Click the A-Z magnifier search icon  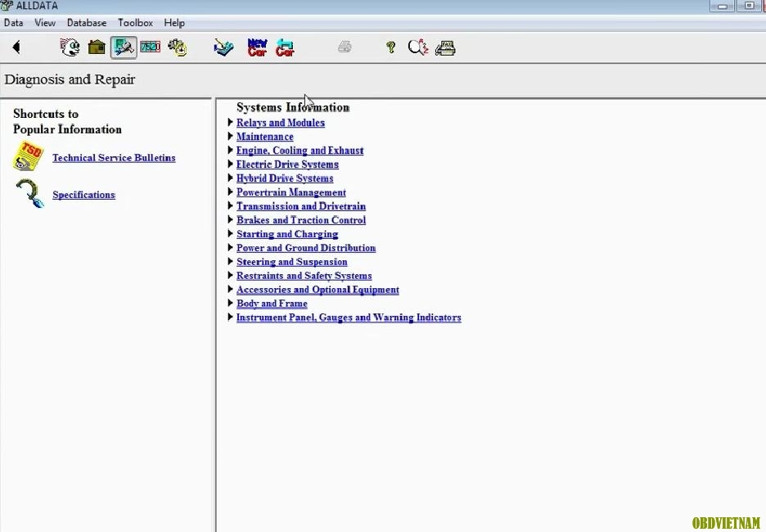pyautogui.click(x=418, y=47)
